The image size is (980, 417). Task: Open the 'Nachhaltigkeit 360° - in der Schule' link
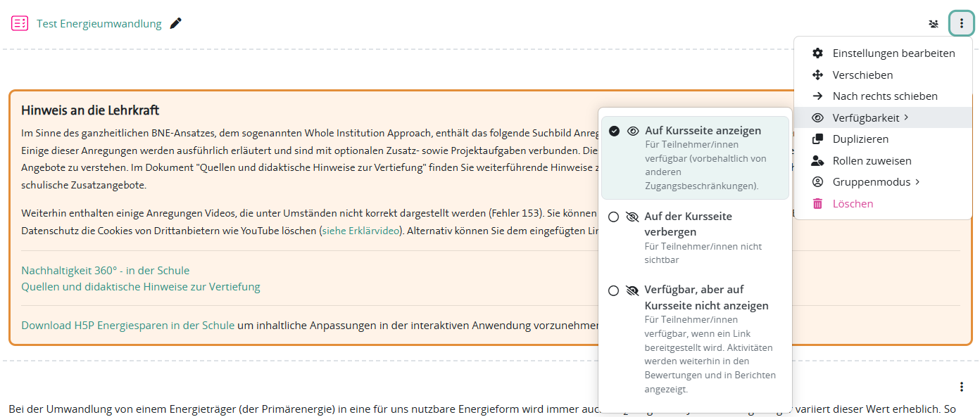click(106, 271)
